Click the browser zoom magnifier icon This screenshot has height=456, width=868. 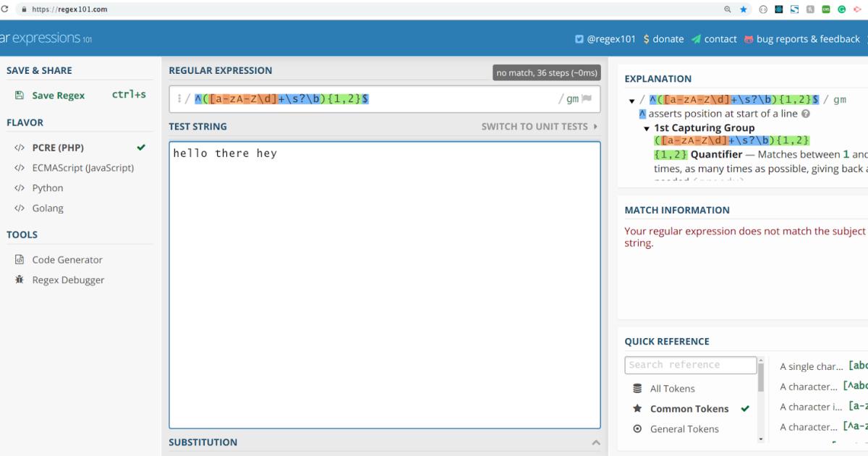(728, 9)
